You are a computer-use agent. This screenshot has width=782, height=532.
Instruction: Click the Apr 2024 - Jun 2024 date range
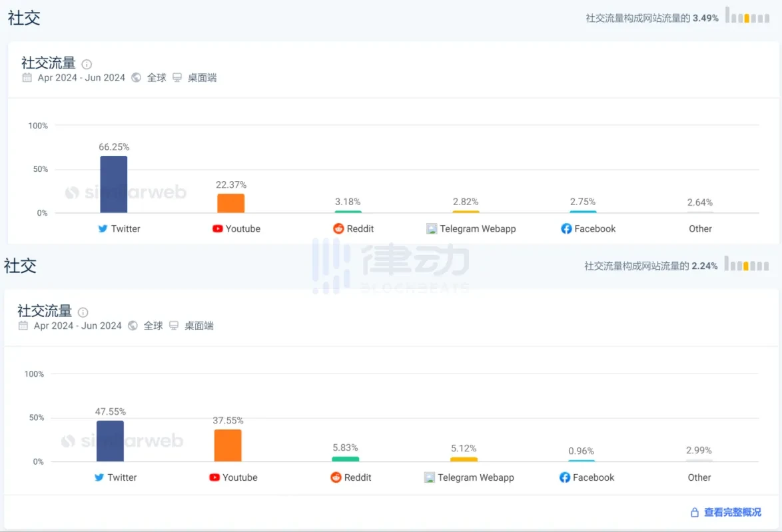pos(79,78)
